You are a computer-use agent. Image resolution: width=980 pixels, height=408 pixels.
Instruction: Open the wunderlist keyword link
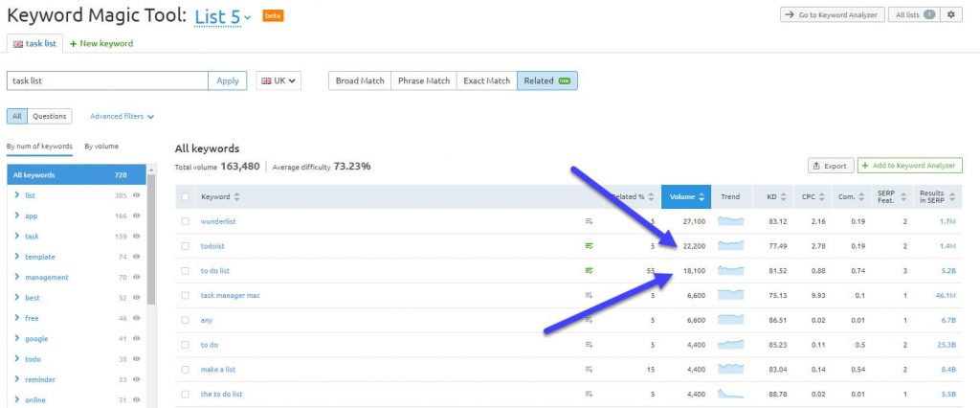coord(218,221)
